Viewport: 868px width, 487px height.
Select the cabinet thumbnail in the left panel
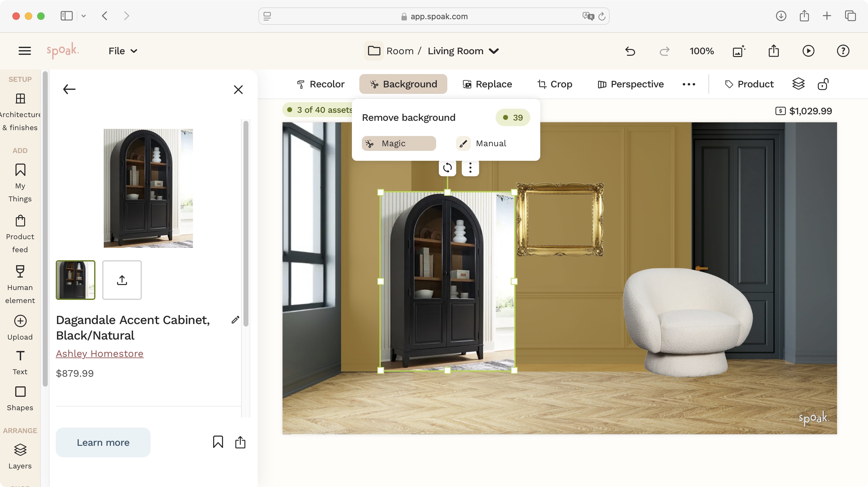tap(76, 280)
